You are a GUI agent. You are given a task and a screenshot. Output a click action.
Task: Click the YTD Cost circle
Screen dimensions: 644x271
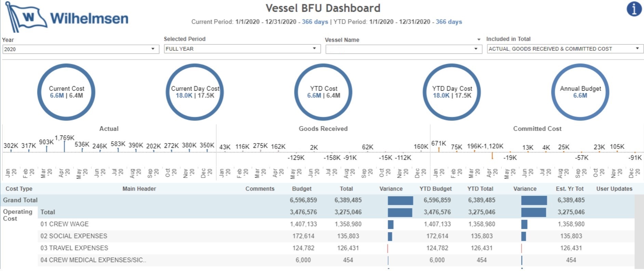[x=323, y=92]
